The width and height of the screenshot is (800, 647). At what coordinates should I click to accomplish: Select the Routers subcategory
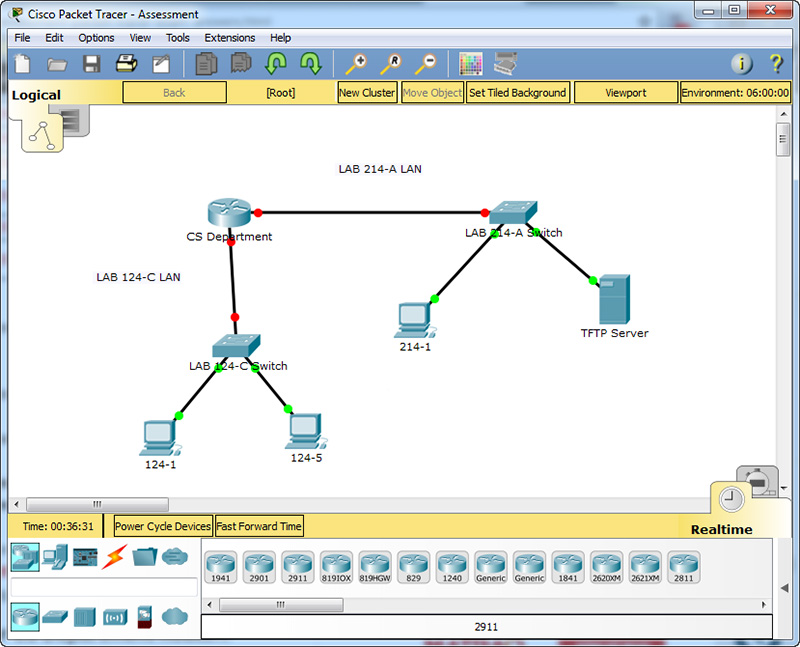(x=25, y=616)
